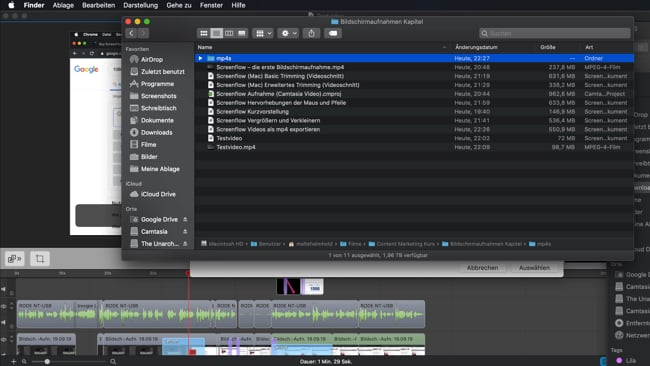Switch to gallery view in the file dialog
The height and width of the screenshot is (366, 650).
click(242, 33)
